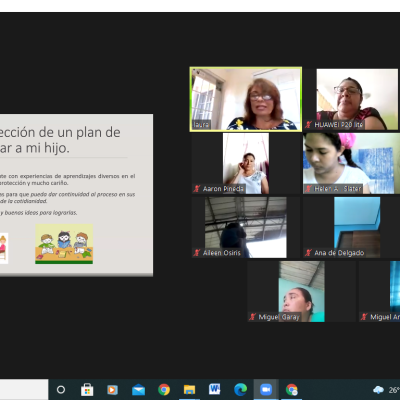Open the second Chrome profile taskbar icon
Viewport: 400px width, 400px height.
pyautogui.click(x=291, y=389)
